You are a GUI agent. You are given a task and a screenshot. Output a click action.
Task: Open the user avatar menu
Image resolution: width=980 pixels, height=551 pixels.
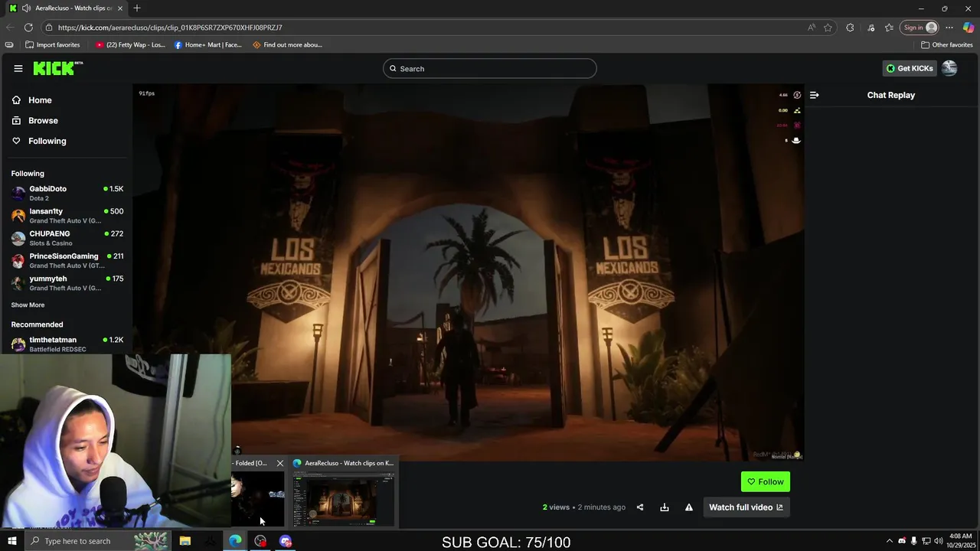pos(949,68)
